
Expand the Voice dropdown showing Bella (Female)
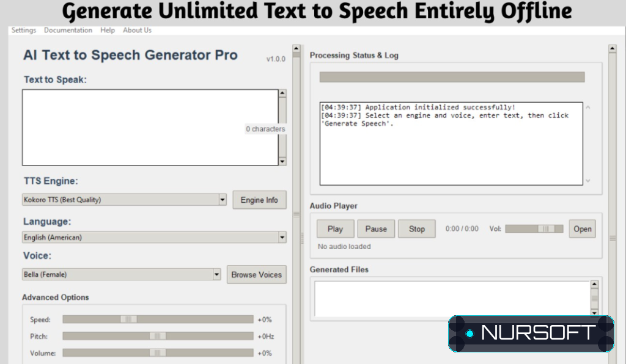[216, 274]
